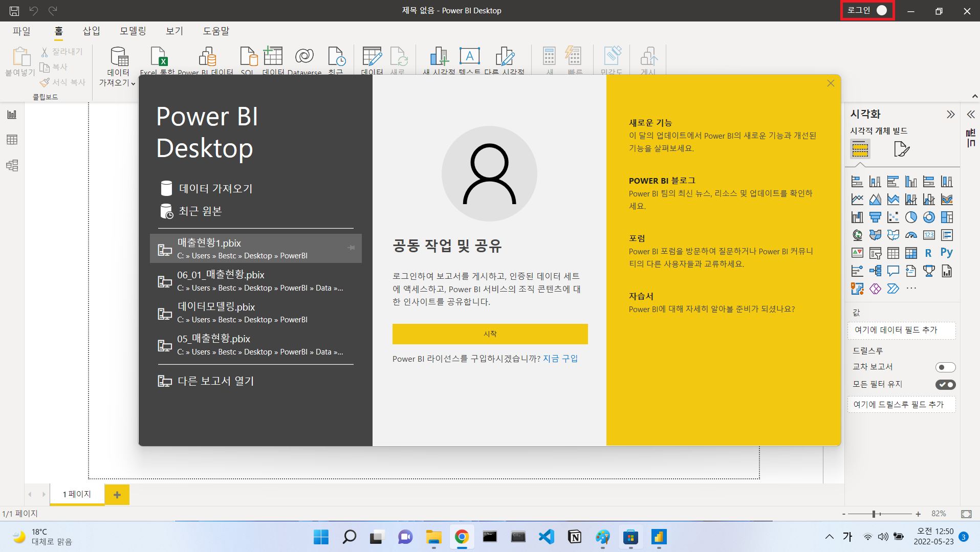Open recent file 06_01_매출현황.pbix
This screenshot has height=552, width=980.
(256, 281)
